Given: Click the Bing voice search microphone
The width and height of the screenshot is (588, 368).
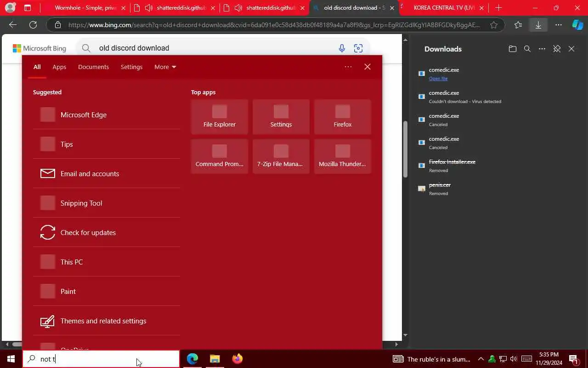Looking at the screenshot, I should pos(342,48).
